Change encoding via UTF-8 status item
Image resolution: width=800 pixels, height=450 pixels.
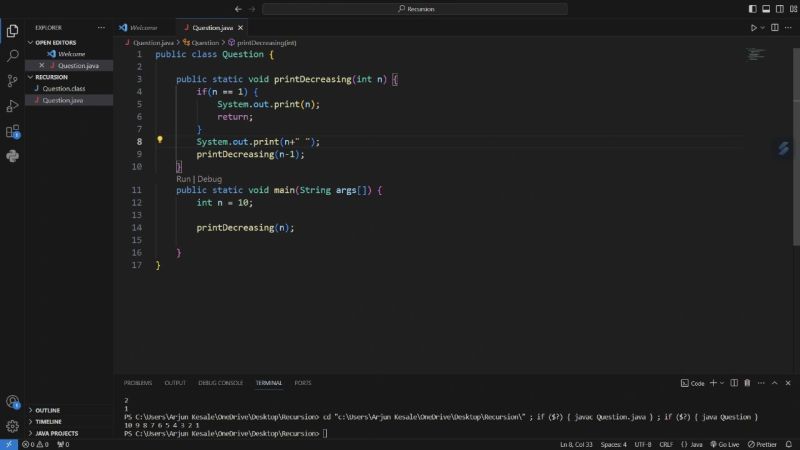642,444
